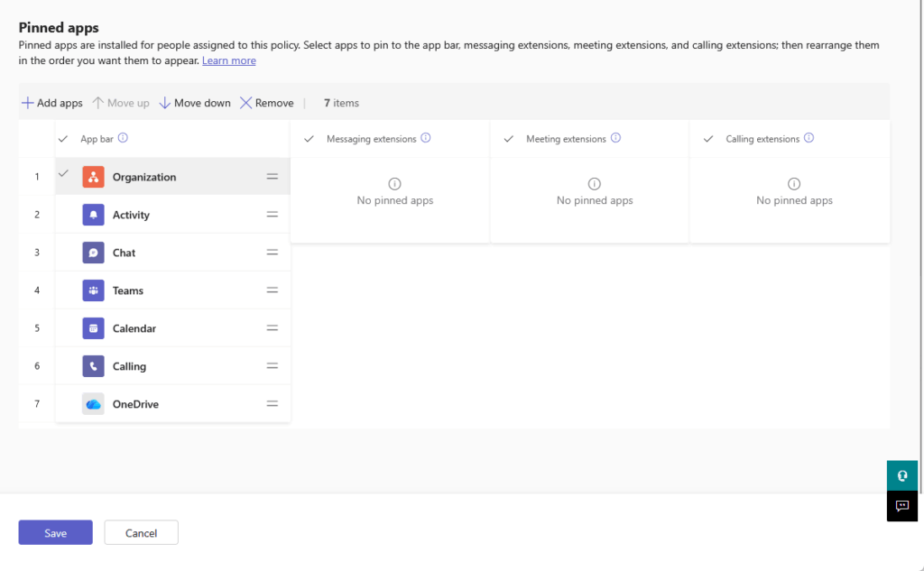Grab the Calling row drag handle
Image resolution: width=924 pixels, height=571 pixels.
tap(272, 365)
